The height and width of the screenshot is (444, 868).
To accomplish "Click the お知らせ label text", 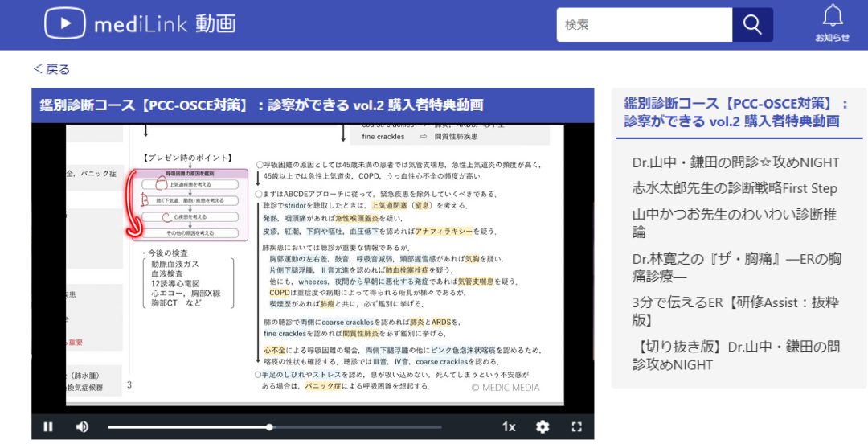I will (832, 38).
